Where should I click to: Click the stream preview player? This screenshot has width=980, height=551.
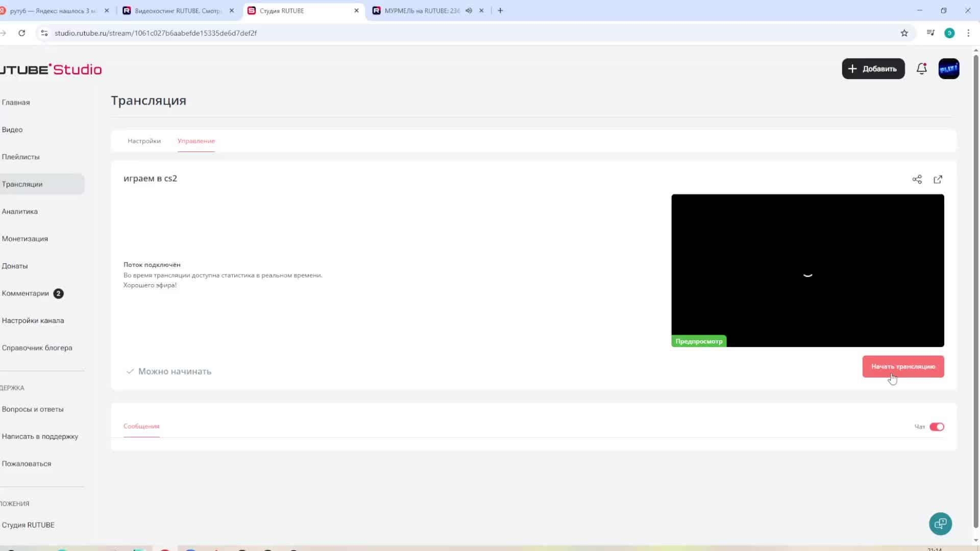[807, 270]
